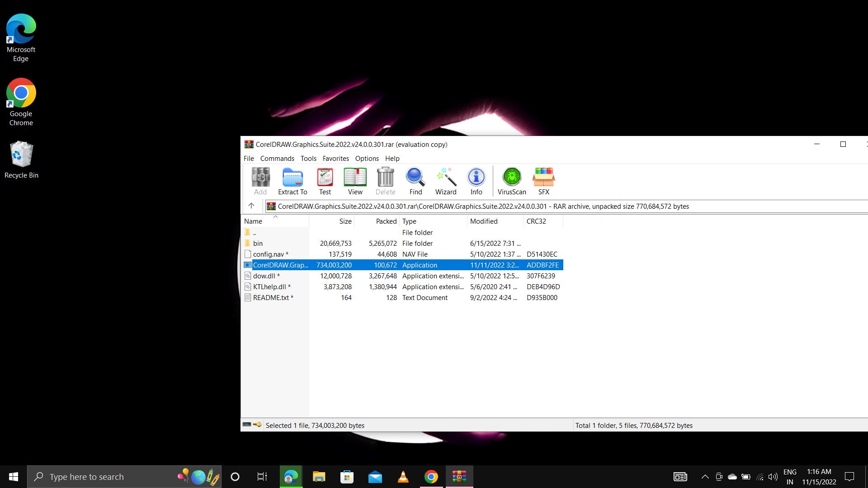Click the Extract To toolbar icon
This screenshot has width=868, height=488.
[x=292, y=181]
